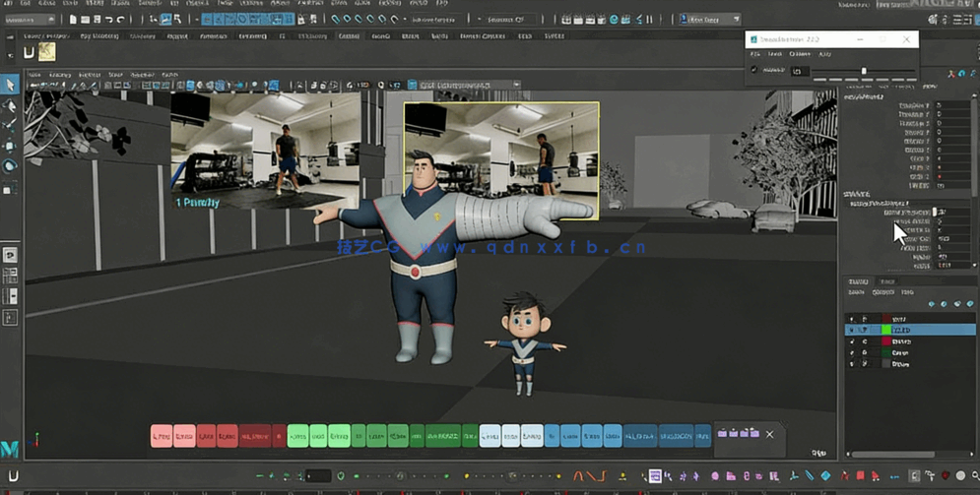Image resolution: width=980 pixels, height=495 pixels.
Task: Open the viewport panel toolbar dropdown
Action: pos(469,86)
